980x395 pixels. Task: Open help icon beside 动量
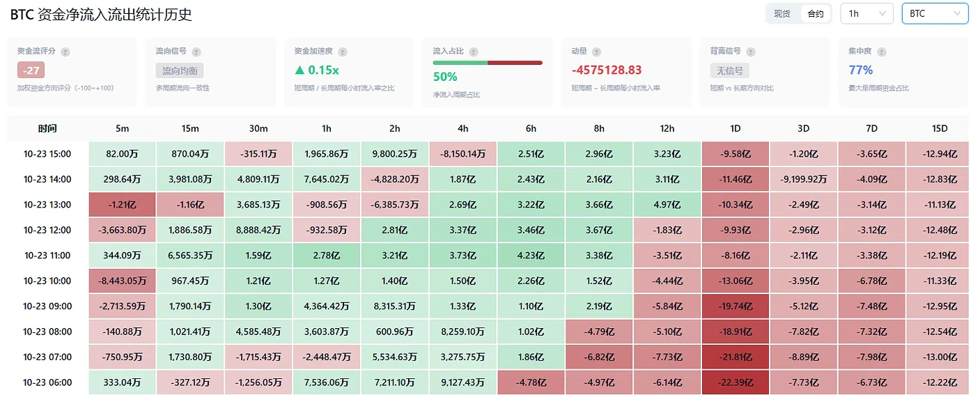pyautogui.click(x=596, y=52)
